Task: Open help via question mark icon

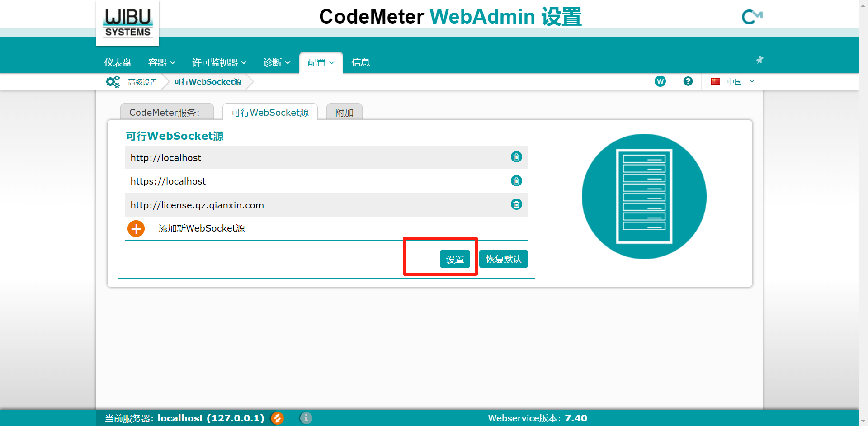Action: point(688,81)
